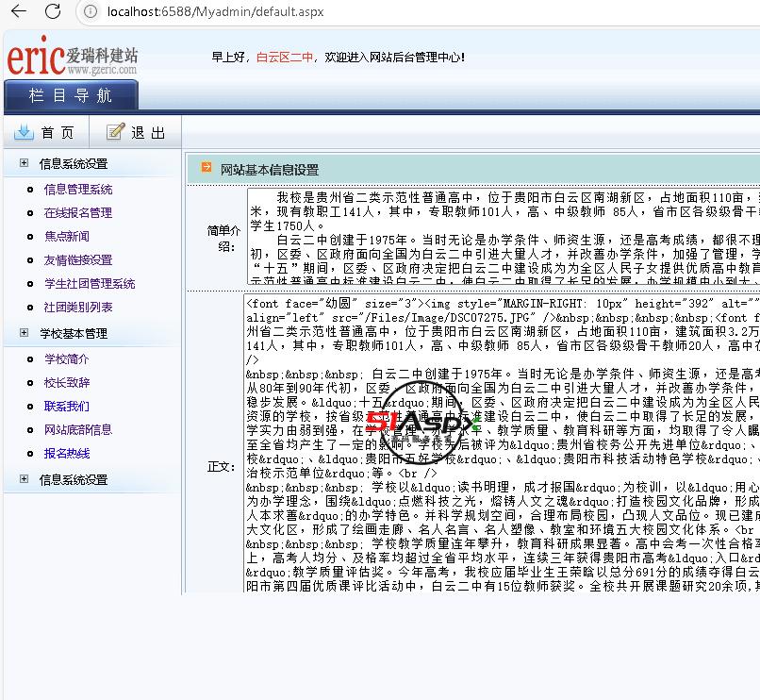The width and height of the screenshot is (760, 700).
Task: Click the 首页 download icon
Action: [24, 131]
